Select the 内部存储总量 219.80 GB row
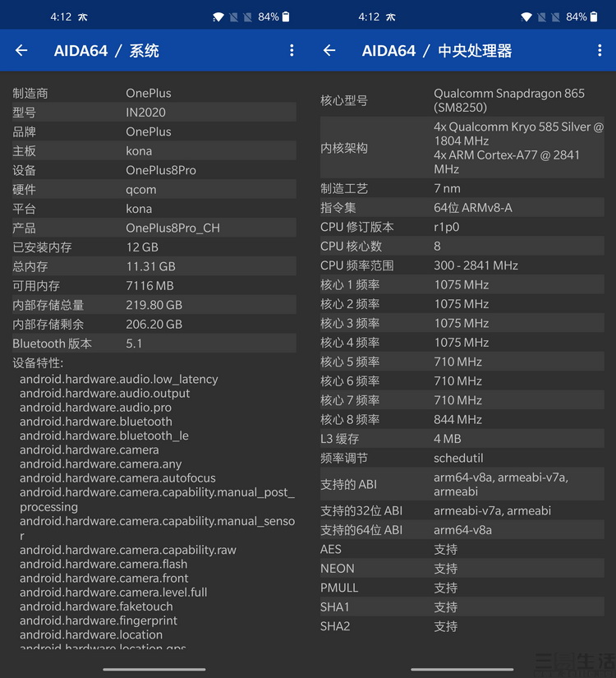This screenshot has width=616, height=678. (x=154, y=305)
